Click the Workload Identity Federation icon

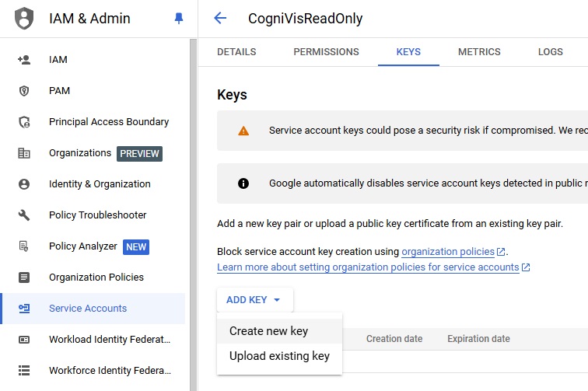click(24, 340)
